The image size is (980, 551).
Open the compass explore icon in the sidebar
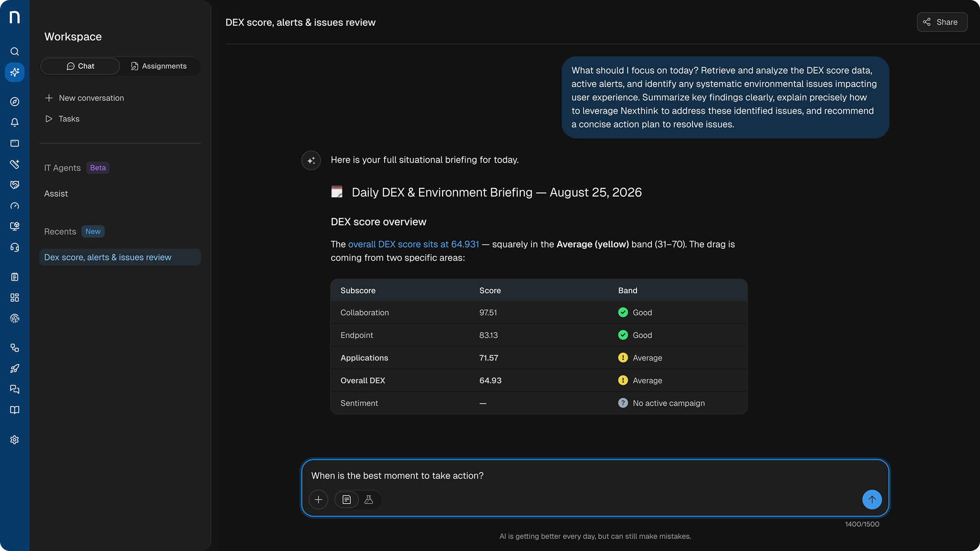[x=14, y=102]
